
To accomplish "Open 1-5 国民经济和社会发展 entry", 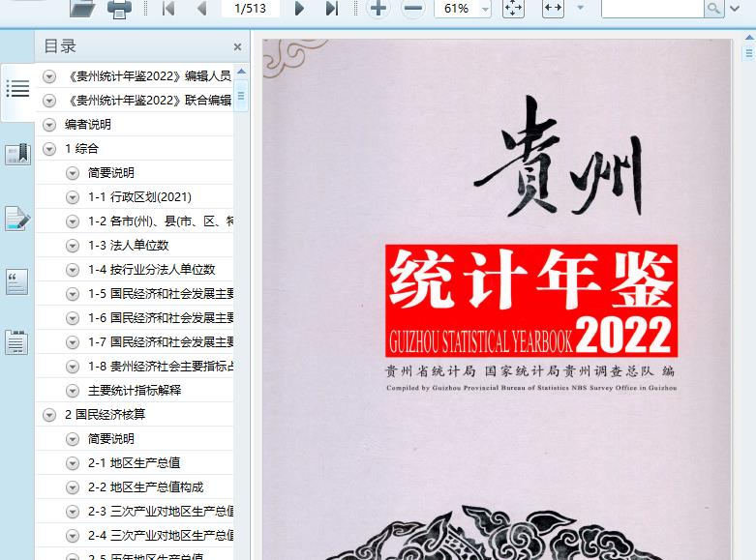I will [x=161, y=293].
